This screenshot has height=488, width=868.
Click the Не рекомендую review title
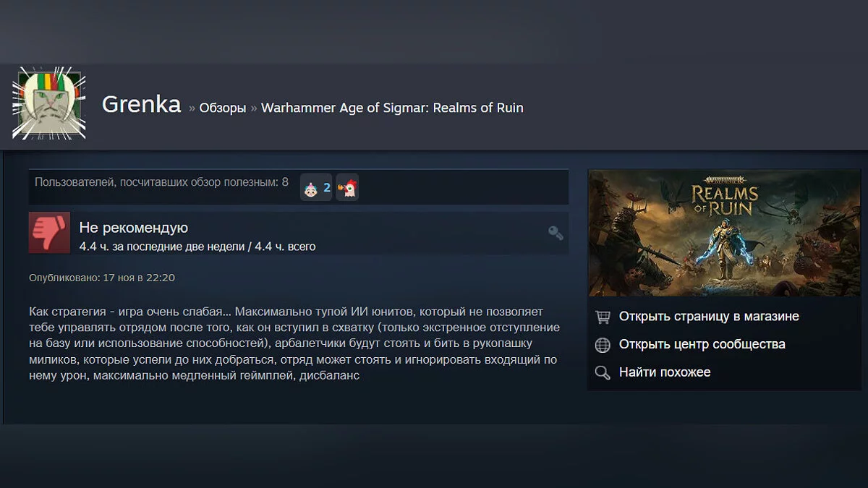coord(133,228)
